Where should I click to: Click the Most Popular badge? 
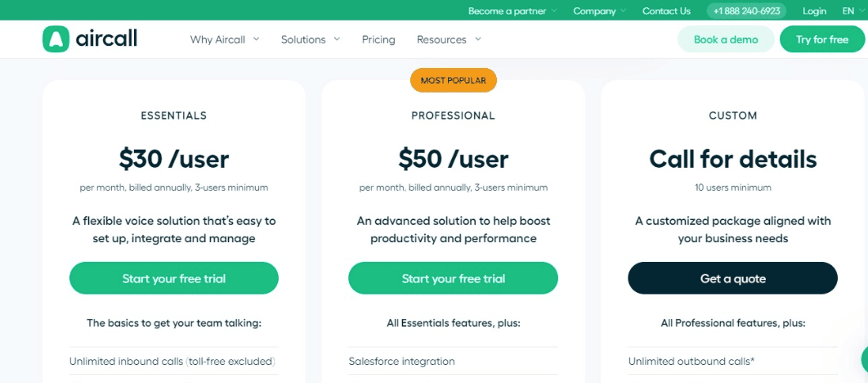[454, 80]
